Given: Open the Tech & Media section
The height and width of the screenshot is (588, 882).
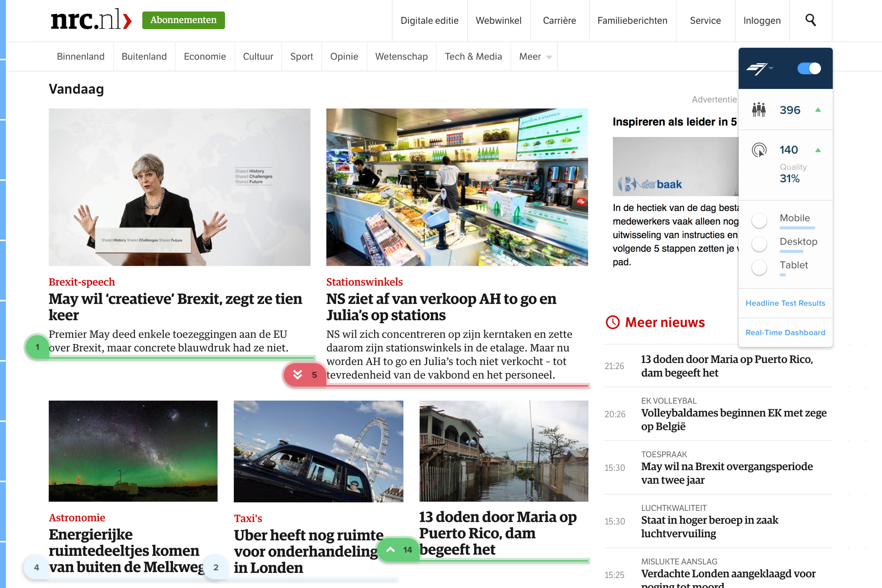Looking at the screenshot, I should [473, 57].
